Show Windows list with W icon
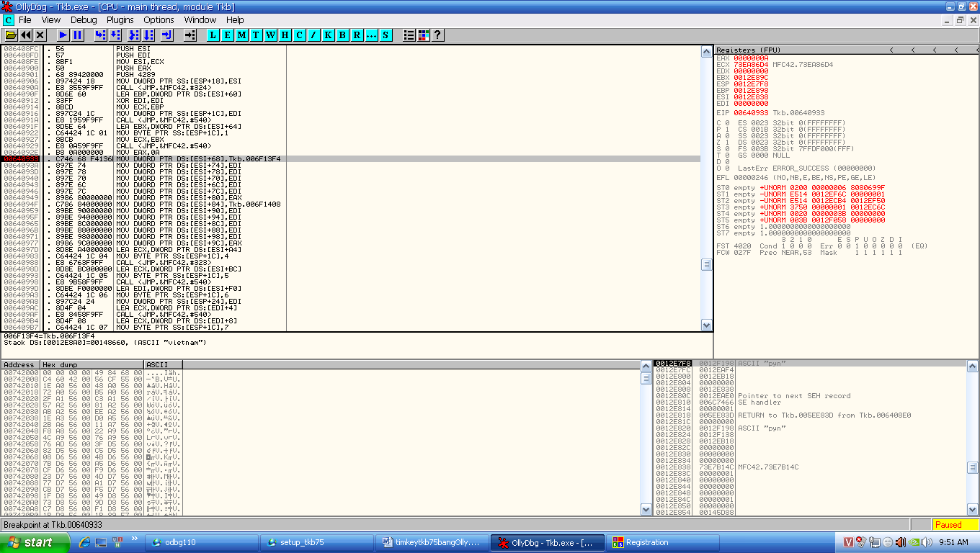980x553 pixels. click(x=271, y=35)
